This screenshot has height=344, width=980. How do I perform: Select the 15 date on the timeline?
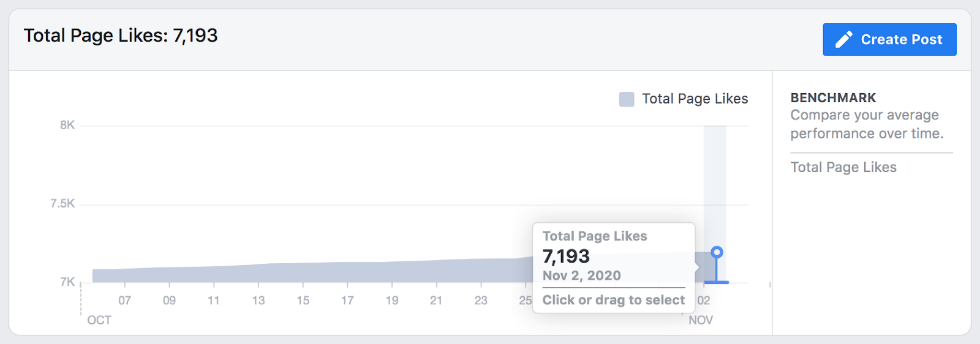click(303, 301)
